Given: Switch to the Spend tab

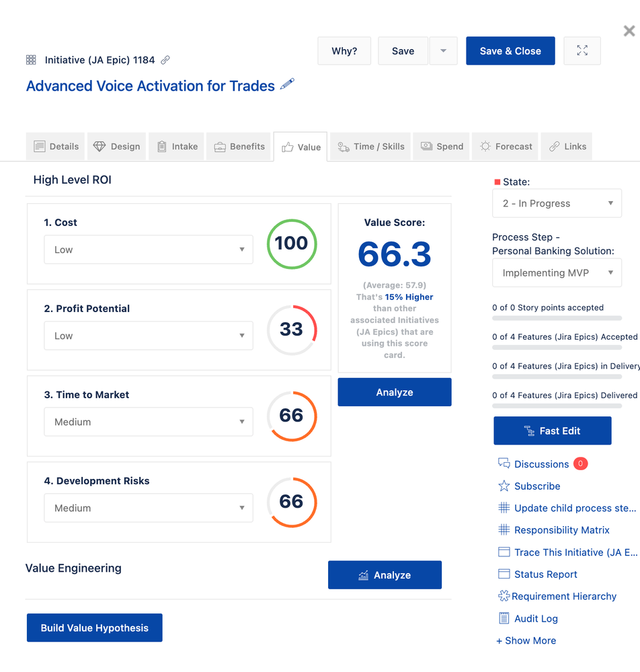Looking at the screenshot, I should [x=441, y=147].
